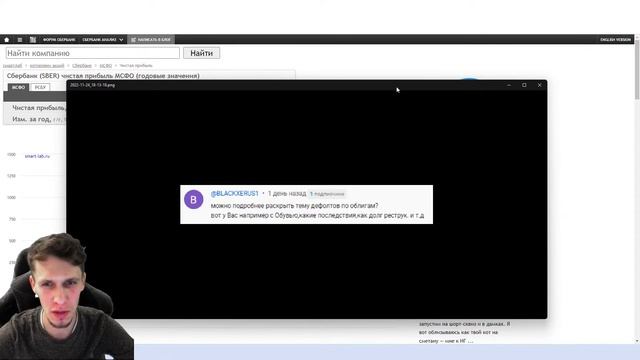Click the Найти search button
Image resolution: width=640 pixels, height=360 pixels.
click(x=201, y=53)
